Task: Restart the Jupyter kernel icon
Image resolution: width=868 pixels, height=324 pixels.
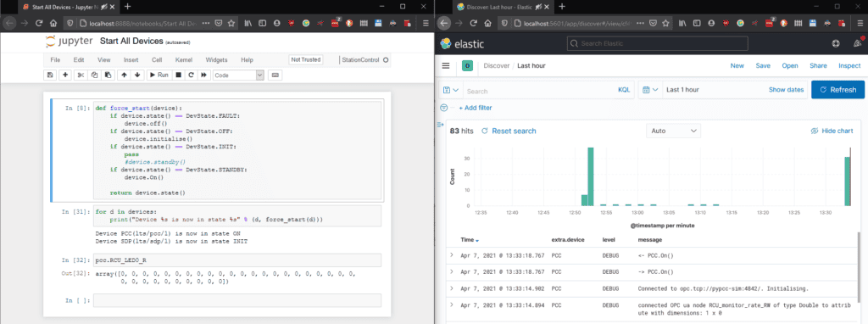Action: click(x=191, y=75)
